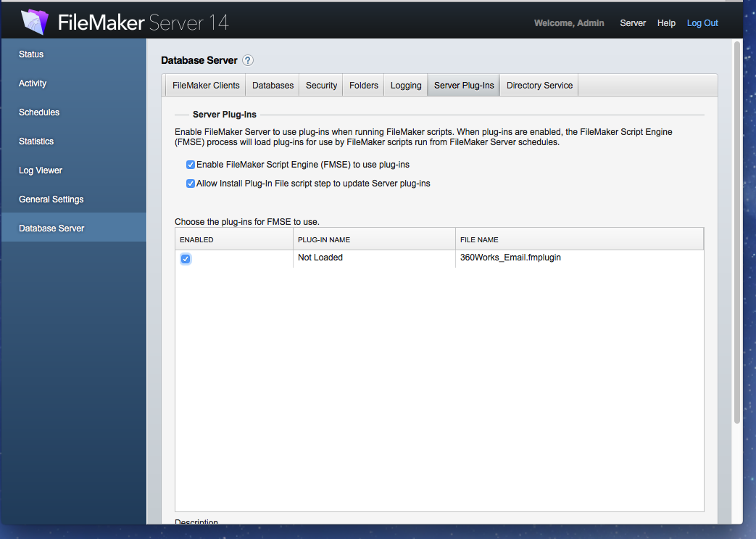756x539 pixels.
Task: Go to the Folders tab
Action: pos(363,86)
